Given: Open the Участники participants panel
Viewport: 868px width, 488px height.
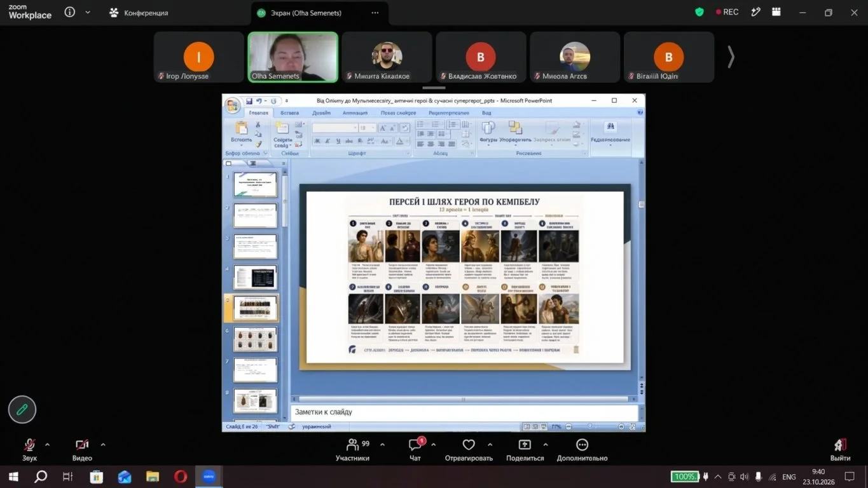Looking at the screenshot, I should click(x=352, y=445).
